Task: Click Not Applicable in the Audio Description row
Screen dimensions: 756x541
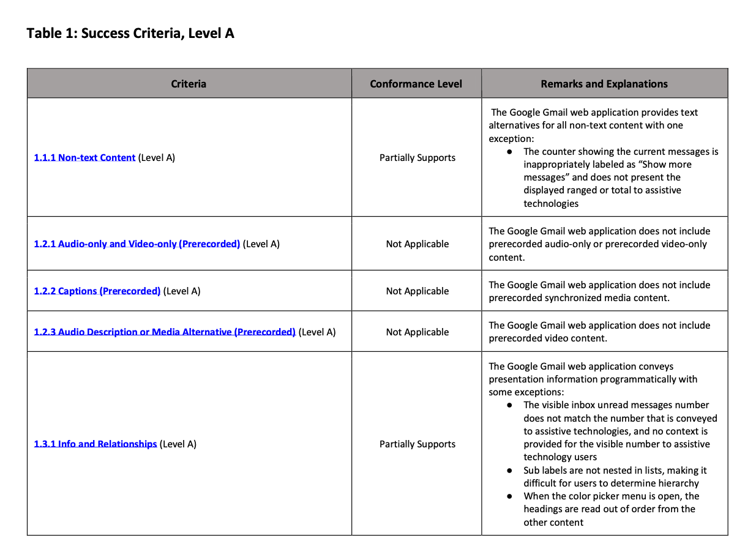Action: tap(417, 332)
